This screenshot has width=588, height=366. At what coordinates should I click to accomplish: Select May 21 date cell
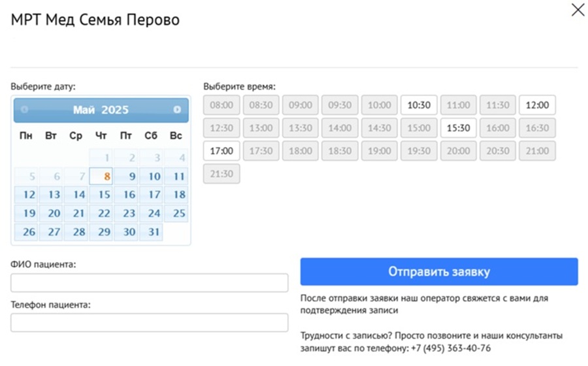coord(76,213)
